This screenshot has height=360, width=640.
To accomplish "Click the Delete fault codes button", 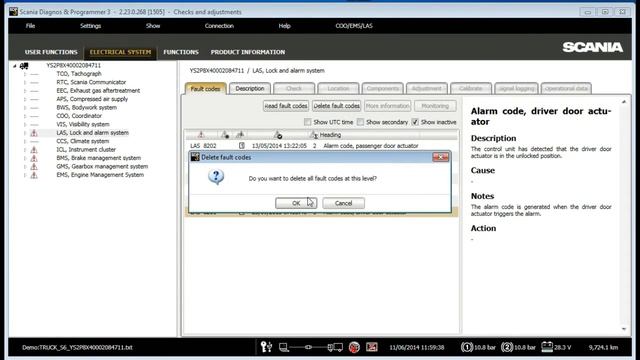I will click(x=336, y=106).
